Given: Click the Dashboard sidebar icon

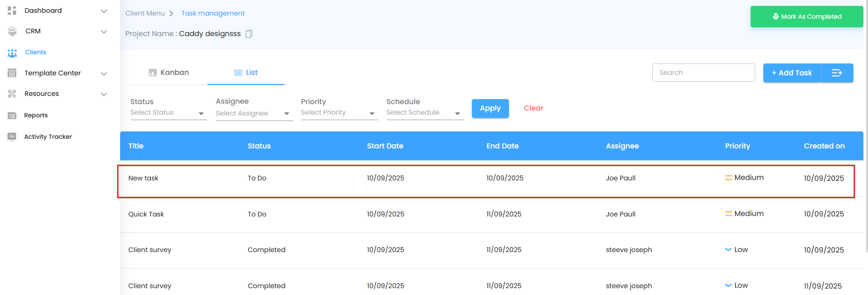Looking at the screenshot, I should pyautogui.click(x=12, y=11).
